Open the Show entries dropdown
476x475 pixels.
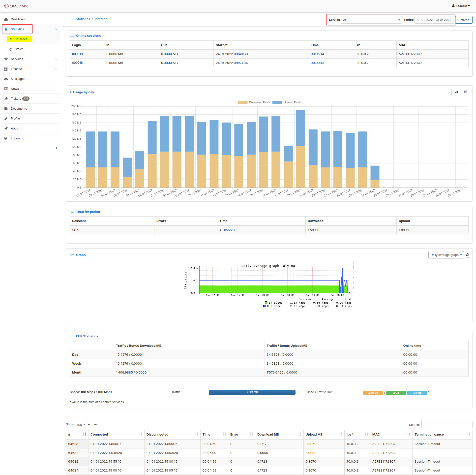point(81,425)
